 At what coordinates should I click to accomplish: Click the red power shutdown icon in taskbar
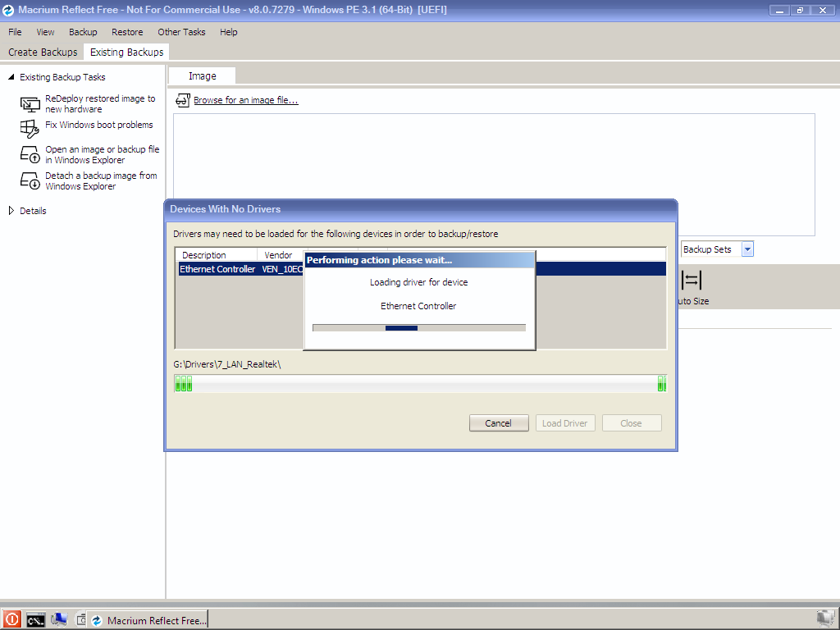click(11, 619)
